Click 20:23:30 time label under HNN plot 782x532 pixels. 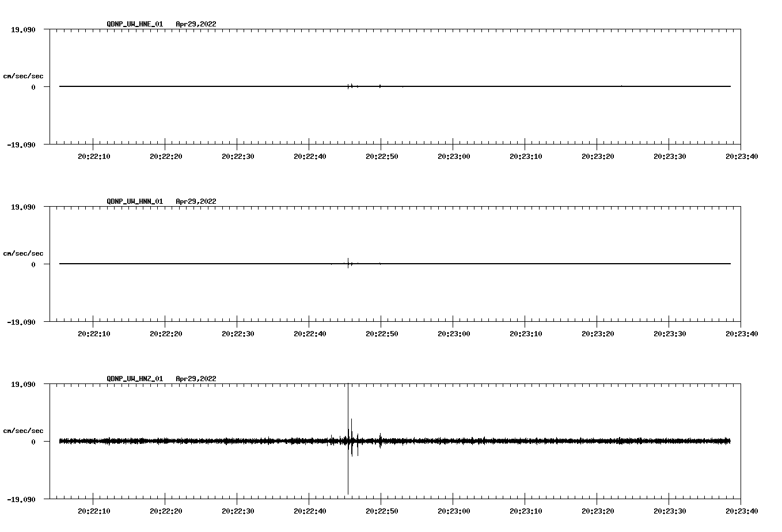pyautogui.click(x=670, y=333)
